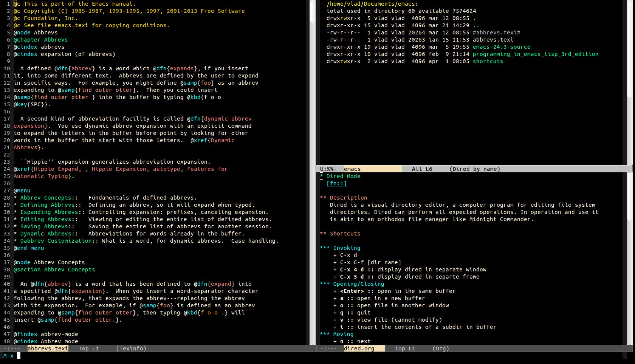Open the shortcuts directory entry
The image size is (635, 364).
(x=488, y=61)
